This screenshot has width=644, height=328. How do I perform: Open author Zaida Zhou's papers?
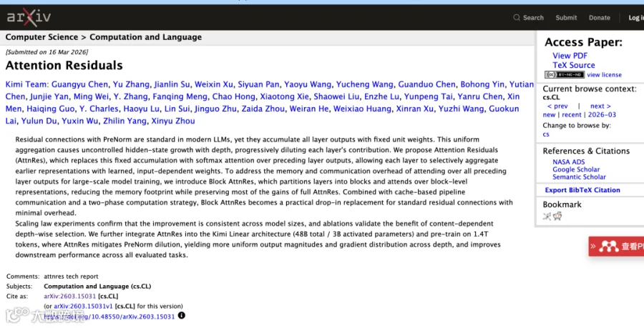(263, 109)
